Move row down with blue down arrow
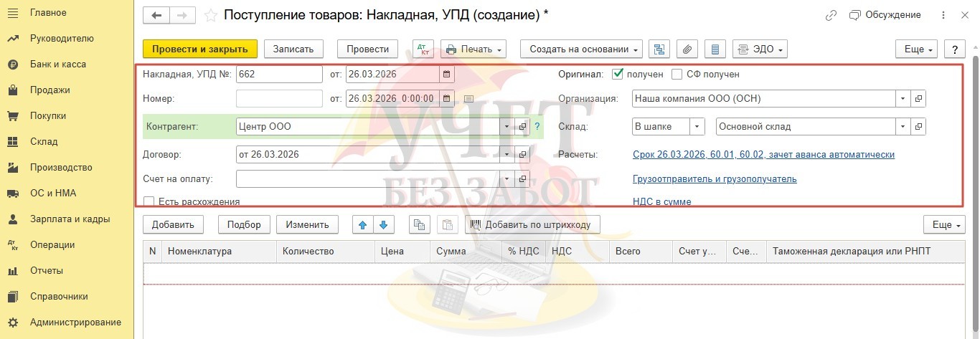980x339 pixels. tap(384, 224)
